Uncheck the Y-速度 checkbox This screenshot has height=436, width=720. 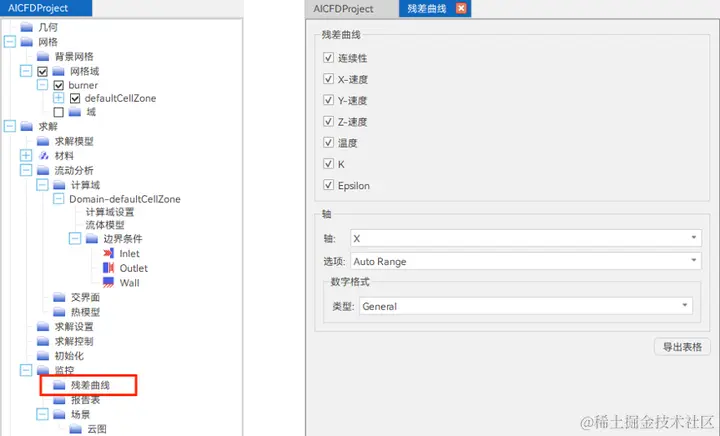(328, 100)
